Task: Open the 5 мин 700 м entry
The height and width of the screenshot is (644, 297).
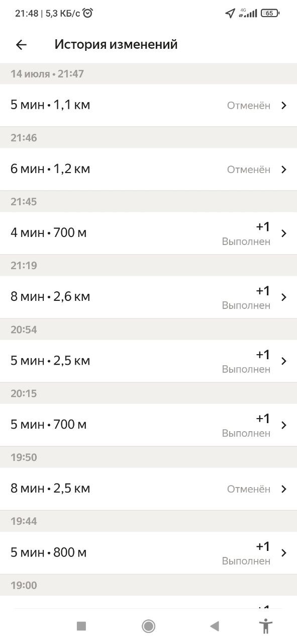Action: point(148,425)
